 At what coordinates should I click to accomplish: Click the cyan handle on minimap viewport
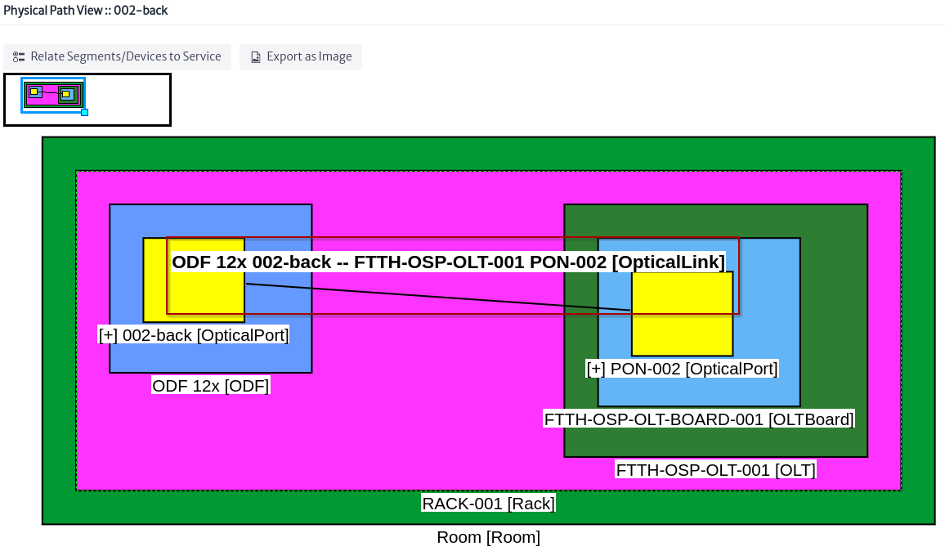[85, 112]
